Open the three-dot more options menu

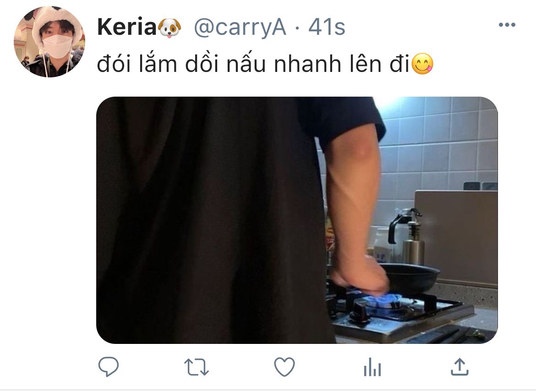point(507,25)
